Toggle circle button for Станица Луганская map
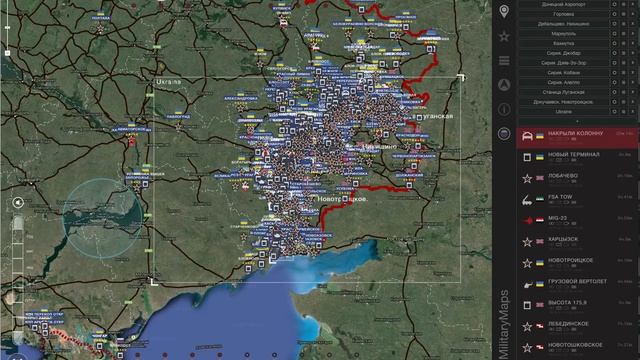The height and width of the screenshot is (360, 640). 614,92
